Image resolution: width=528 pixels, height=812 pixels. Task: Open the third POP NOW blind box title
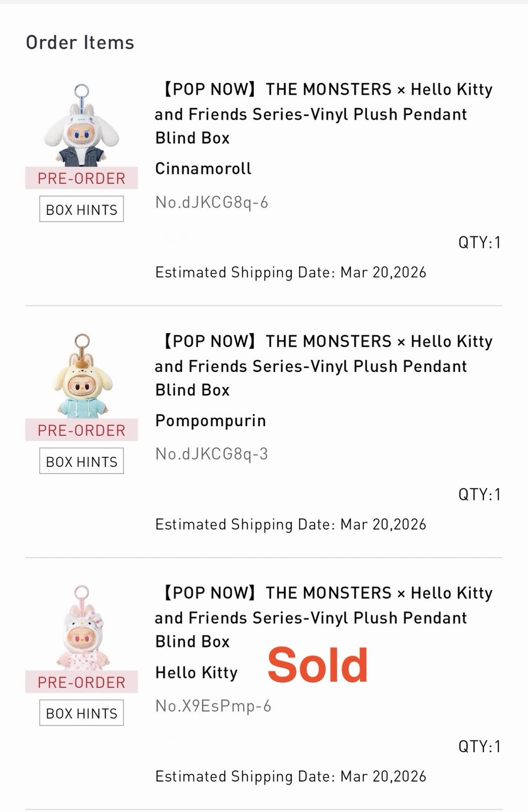tap(323, 617)
